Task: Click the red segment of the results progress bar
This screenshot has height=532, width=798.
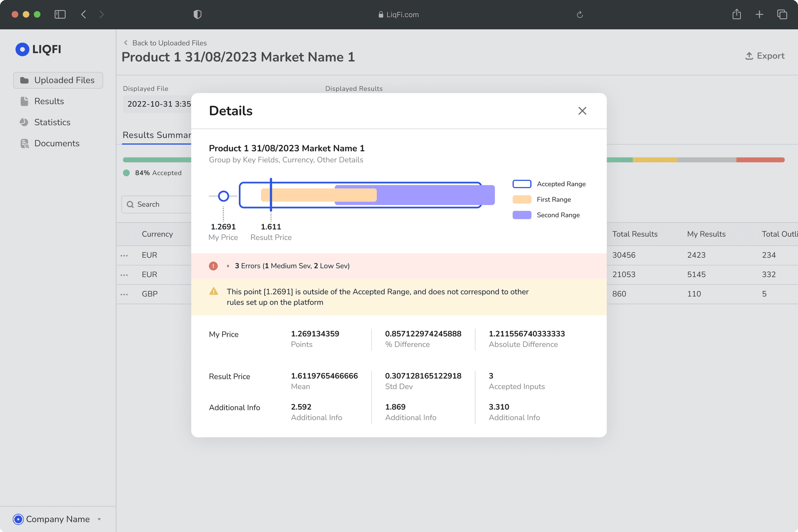Action: pos(760,160)
